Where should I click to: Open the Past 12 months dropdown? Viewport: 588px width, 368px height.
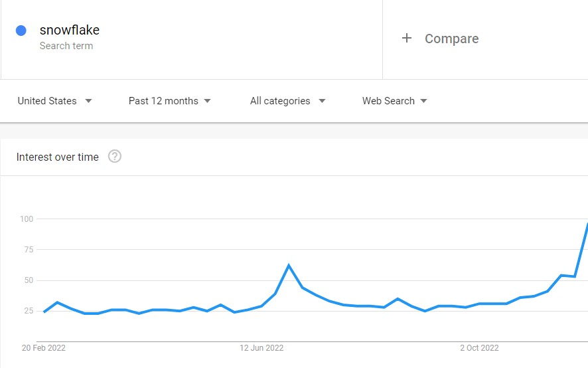(x=169, y=101)
